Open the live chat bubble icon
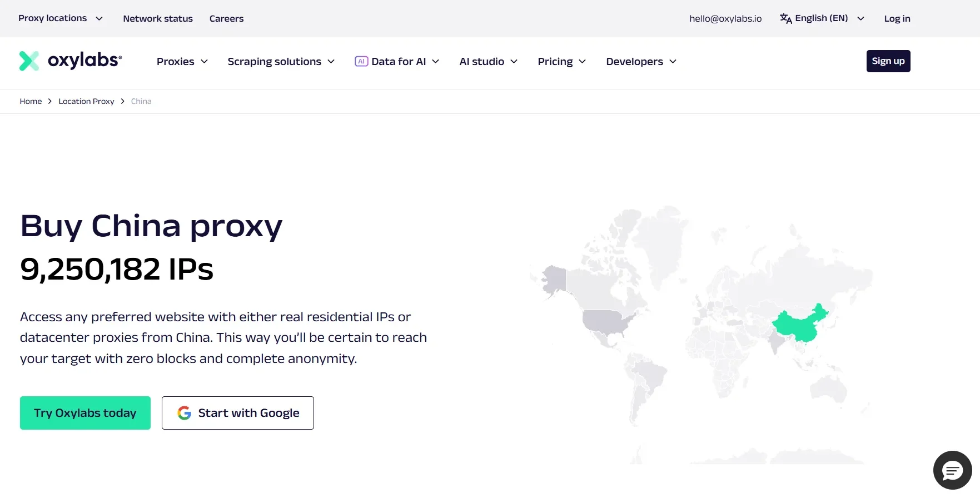The image size is (980, 498). (x=952, y=470)
